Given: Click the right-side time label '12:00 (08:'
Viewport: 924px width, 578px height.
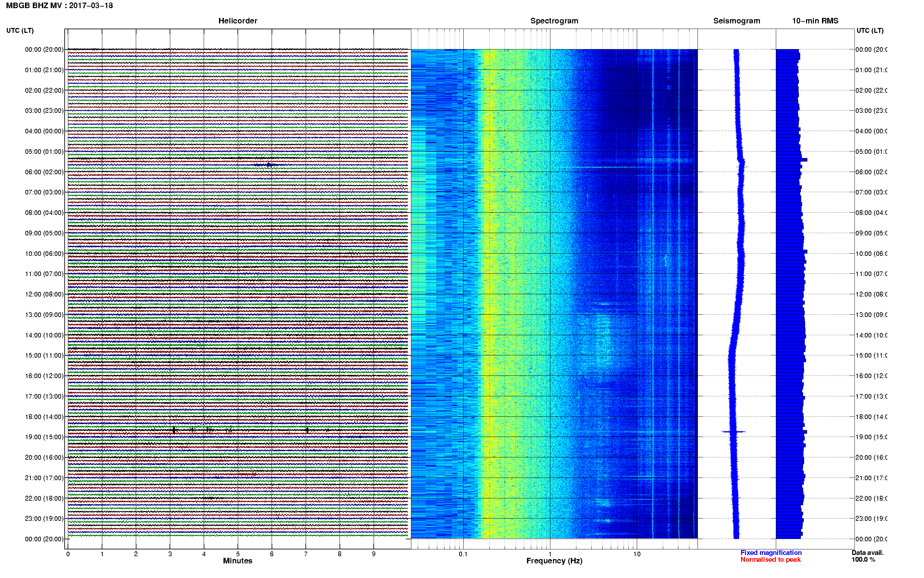Looking at the screenshot, I should (871, 294).
